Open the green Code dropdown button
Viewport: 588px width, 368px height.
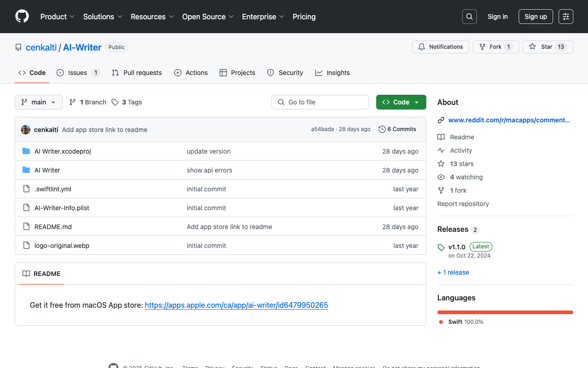401,102
